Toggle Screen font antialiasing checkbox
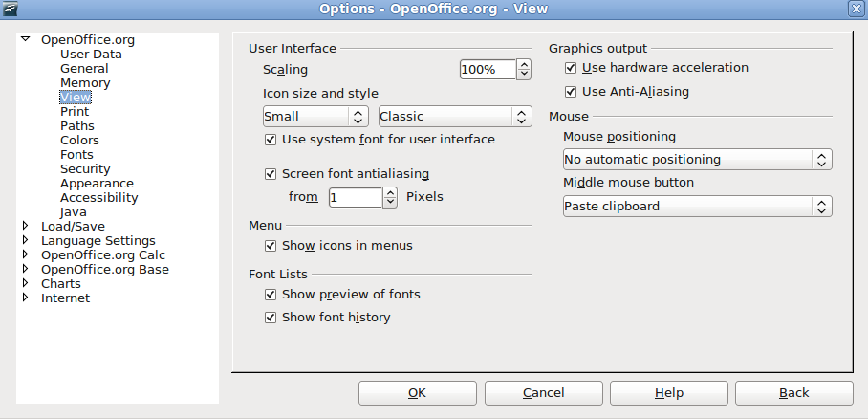 click(271, 174)
